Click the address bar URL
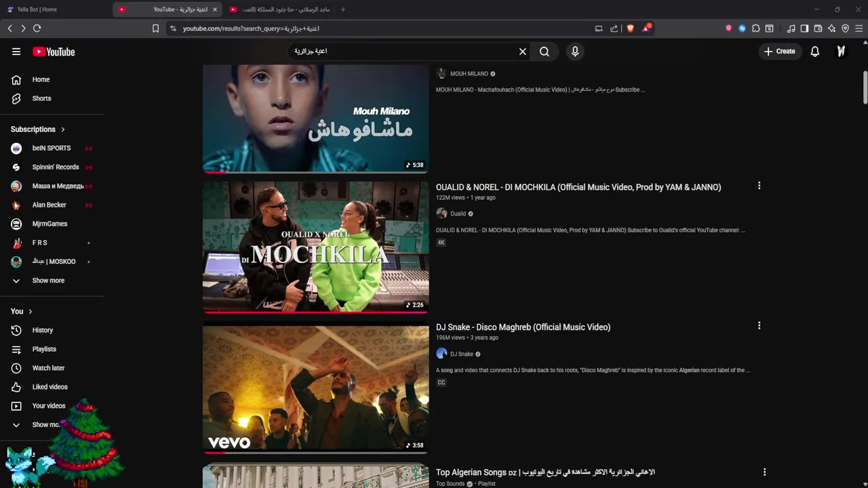868x488 pixels. click(251, 28)
